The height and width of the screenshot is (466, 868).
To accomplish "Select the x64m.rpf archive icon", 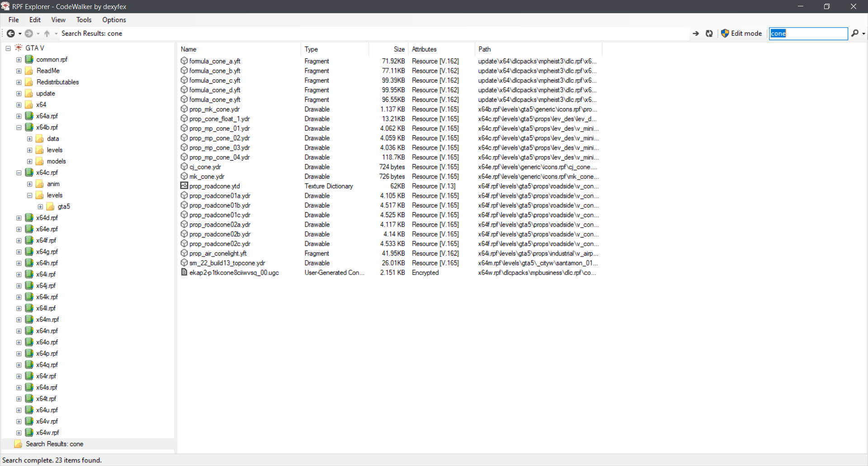I will [29, 319].
